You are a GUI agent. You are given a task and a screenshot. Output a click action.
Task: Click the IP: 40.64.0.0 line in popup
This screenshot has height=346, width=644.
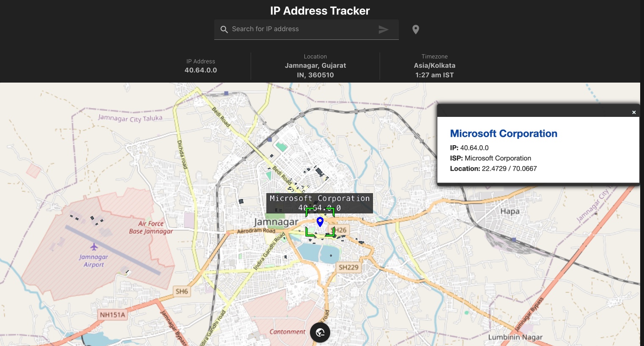469,148
